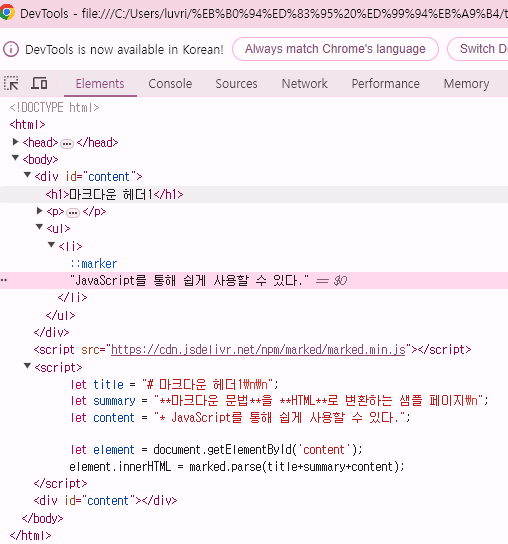Click Always match Chrome's language button
The width and height of the screenshot is (508, 544).
(x=335, y=49)
